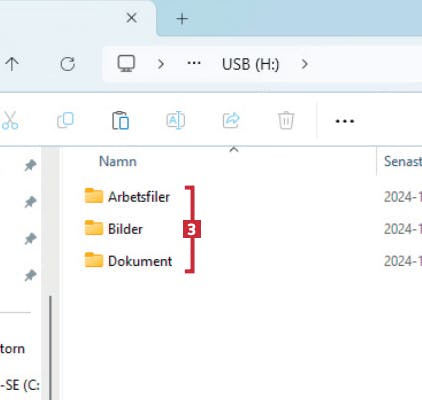The width and height of the screenshot is (422, 400).
Task: Expand the chevron after the PC icon
Action: (161, 64)
